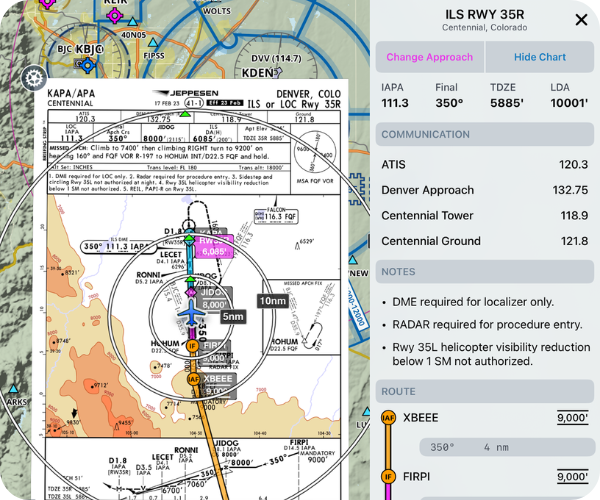600x500 pixels.
Task: Tap the cyan triangle waypoint near NEW
Action: pos(353,260)
